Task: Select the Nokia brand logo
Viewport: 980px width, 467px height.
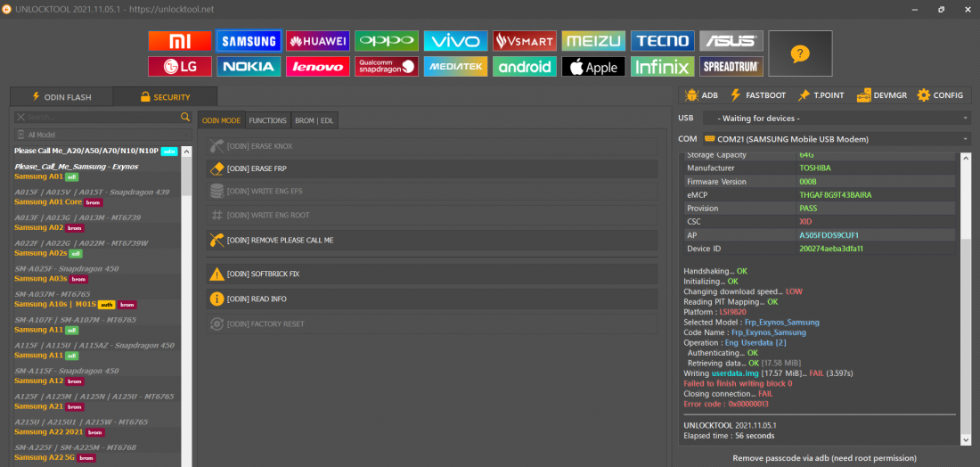Action: [x=249, y=66]
